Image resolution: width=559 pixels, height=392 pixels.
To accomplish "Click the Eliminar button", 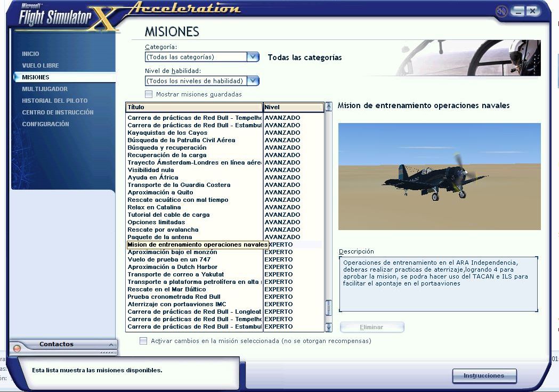I will pyautogui.click(x=372, y=327).
